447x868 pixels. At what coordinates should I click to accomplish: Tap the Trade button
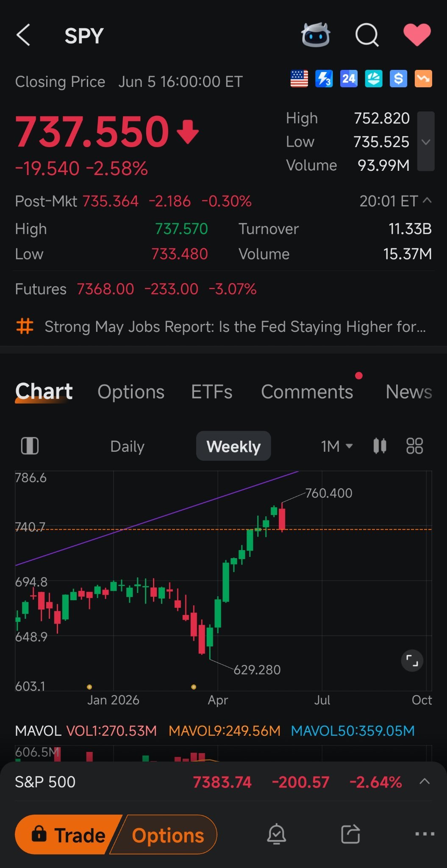69,835
